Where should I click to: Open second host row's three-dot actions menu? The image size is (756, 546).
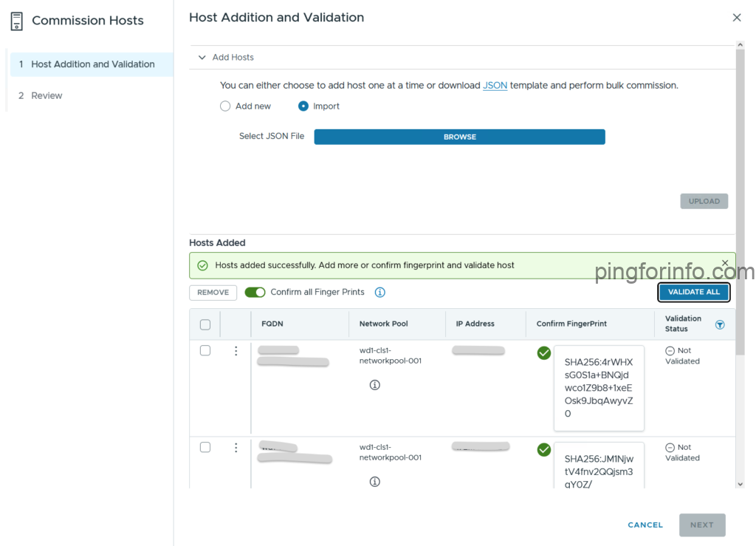[236, 448]
